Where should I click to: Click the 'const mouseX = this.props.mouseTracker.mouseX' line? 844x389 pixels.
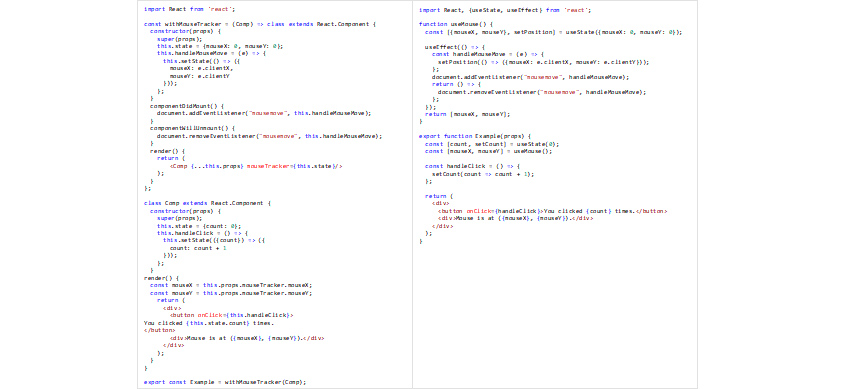tap(231, 286)
